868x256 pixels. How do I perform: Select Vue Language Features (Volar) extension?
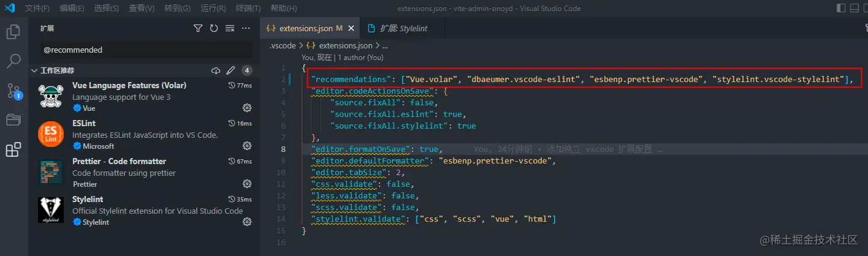[144, 97]
